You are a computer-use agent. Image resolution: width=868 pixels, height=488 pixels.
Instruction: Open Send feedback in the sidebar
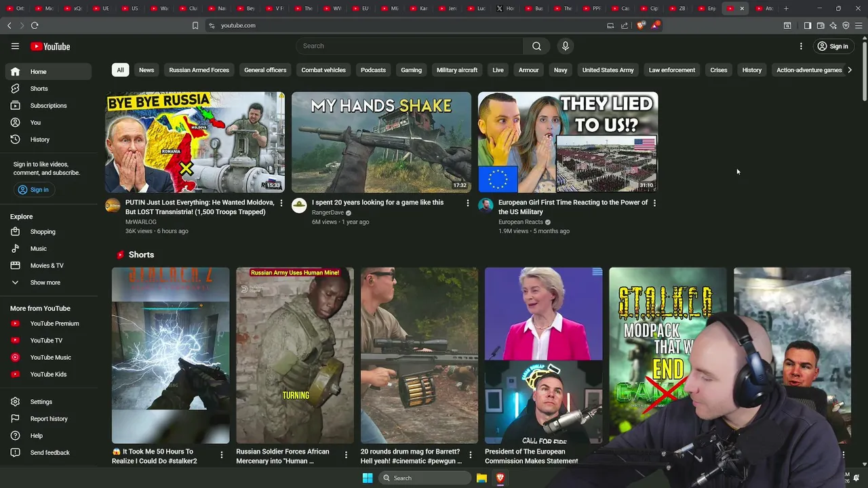48,453
